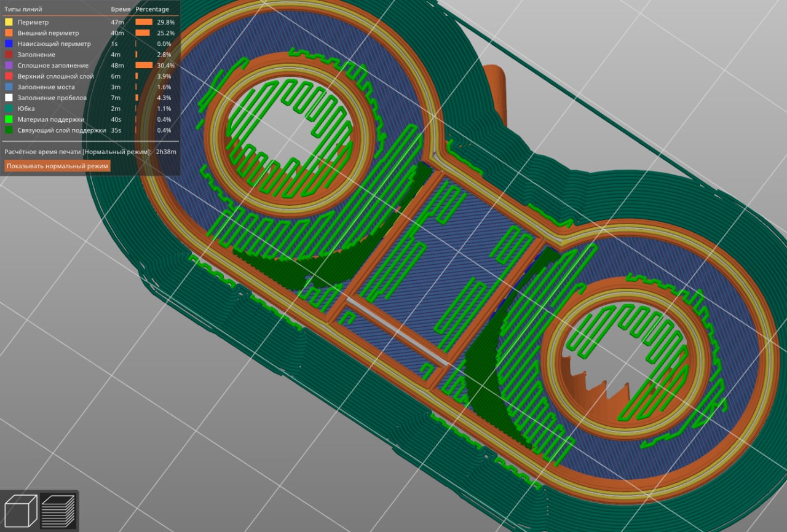Viewport: 787px width, 532px height.
Task: Click the Percentage column header
Action: pyautogui.click(x=152, y=10)
